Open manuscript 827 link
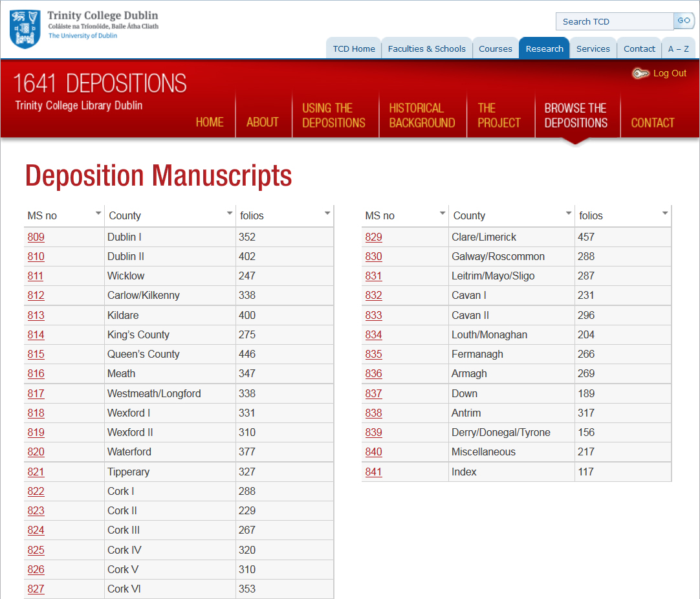 36,589
